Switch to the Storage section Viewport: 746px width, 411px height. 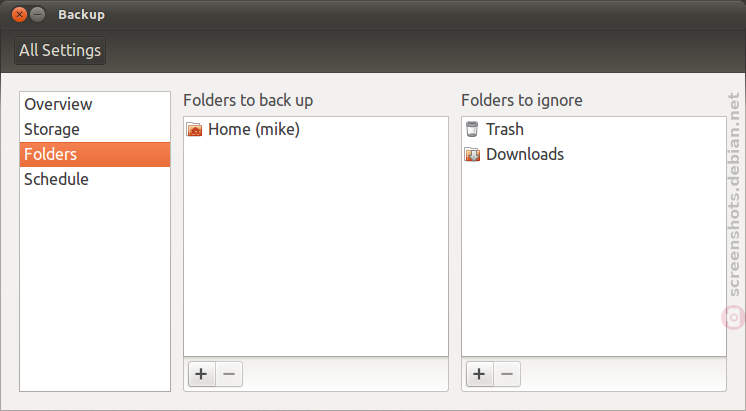[95, 129]
